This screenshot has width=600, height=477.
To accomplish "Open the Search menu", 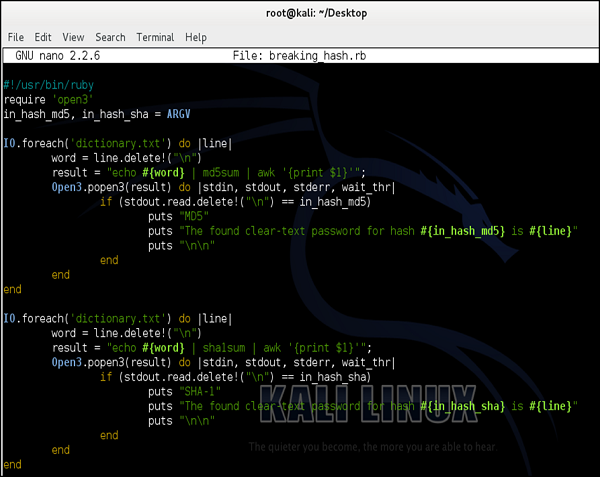I will pyautogui.click(x=110, y=37).
